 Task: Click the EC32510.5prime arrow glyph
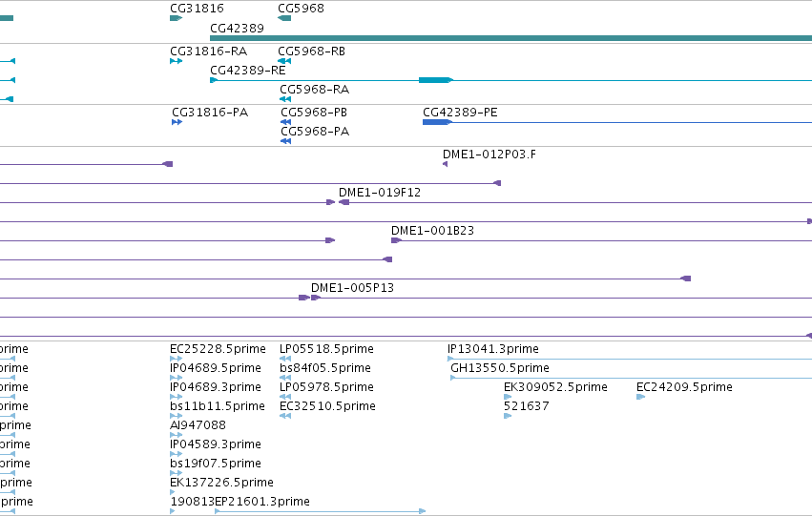click(285, 416)
